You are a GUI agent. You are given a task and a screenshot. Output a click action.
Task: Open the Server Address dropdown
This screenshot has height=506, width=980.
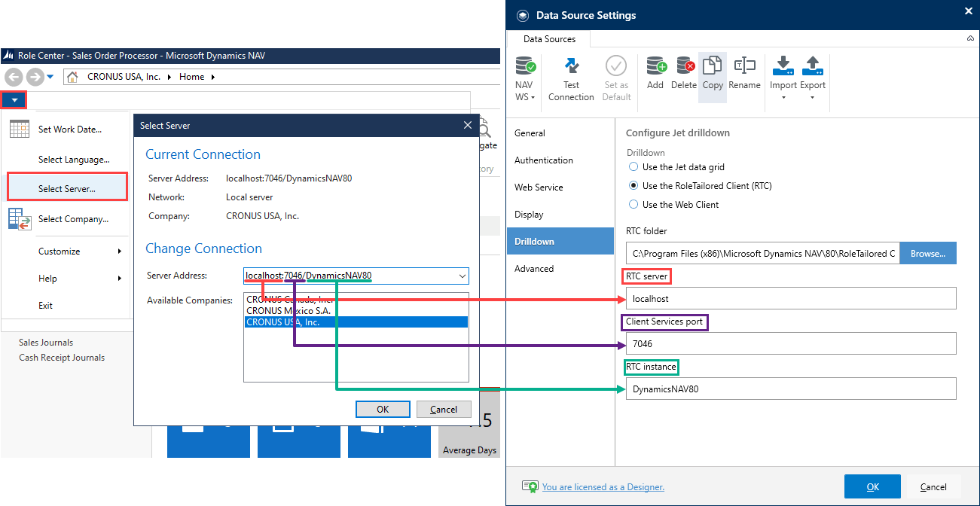point(462,276)
